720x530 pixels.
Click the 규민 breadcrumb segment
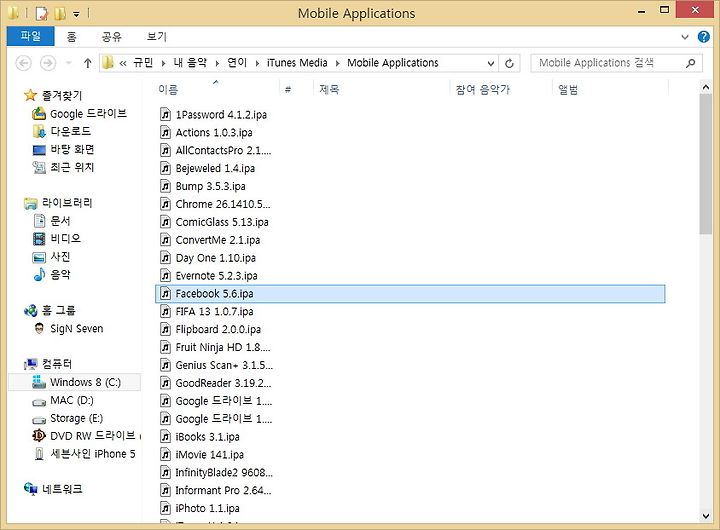click(143, 63)
